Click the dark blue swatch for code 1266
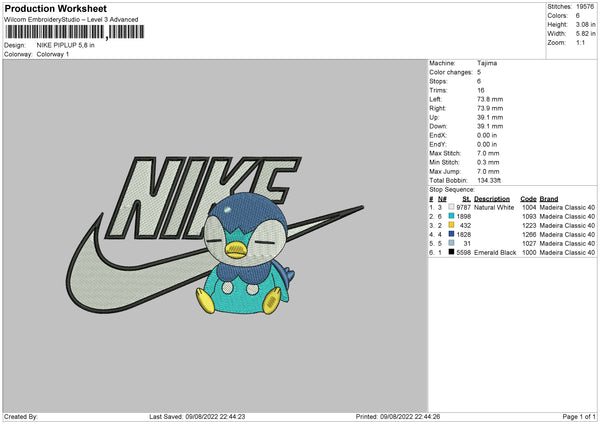This screenshot has width=600, height=424. pos(451,234)
